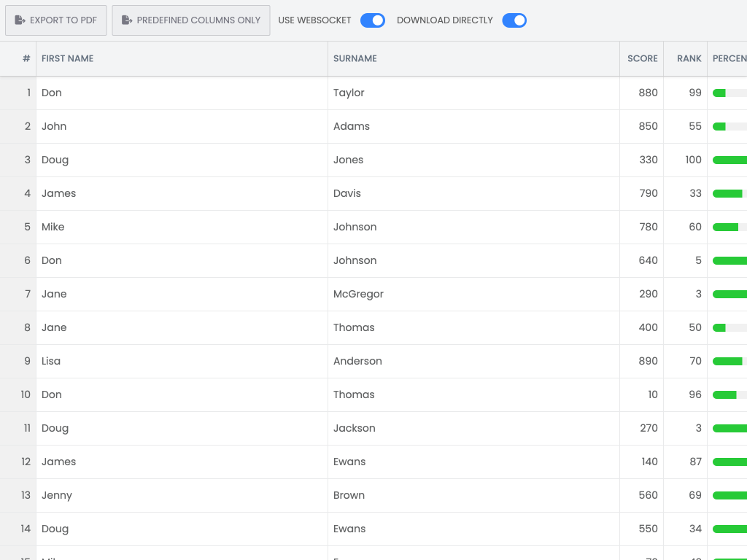
Task: Sort by the First Name column header
Action: (x=182, y=58)
